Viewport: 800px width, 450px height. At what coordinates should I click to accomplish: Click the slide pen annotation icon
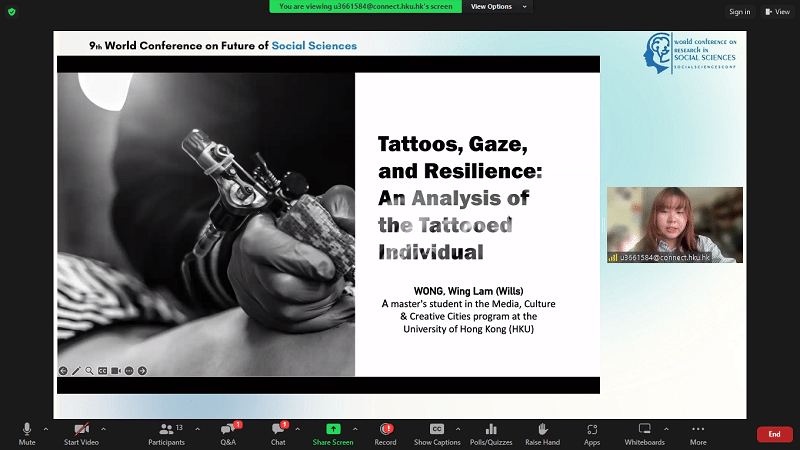pyautogui.click(x=76, y=370)
